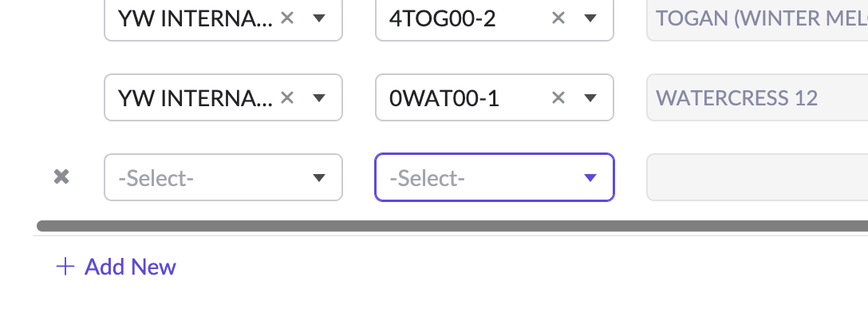Open the YW INTERNA dropdown arrow in the TOGAN row
Image resolution: width=868 pixels, height=313 pixels.
click(319, 19)
